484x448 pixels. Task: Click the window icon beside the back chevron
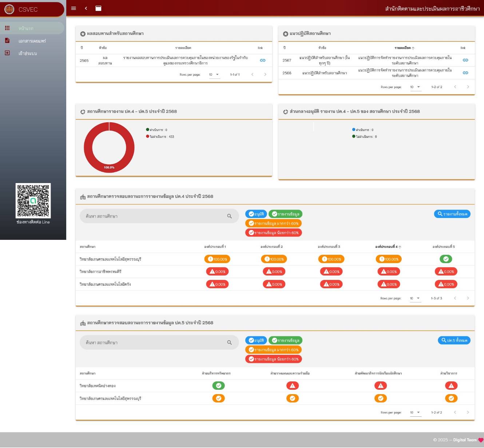(x=98, y=8)
